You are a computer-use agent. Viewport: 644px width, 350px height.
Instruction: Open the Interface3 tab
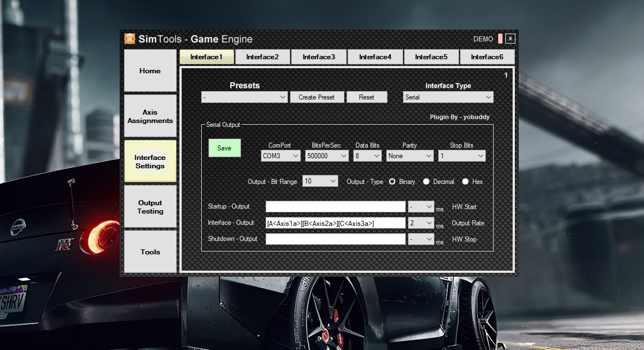pyautogui.click(x=319, y=56)
